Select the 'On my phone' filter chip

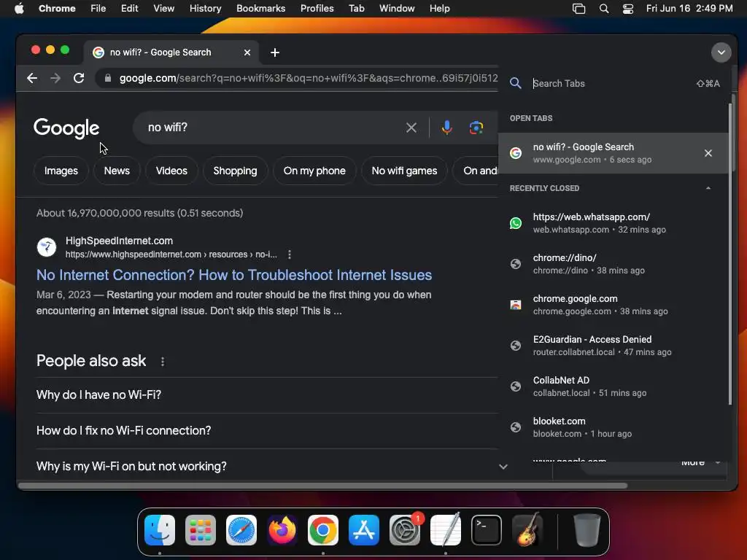tap(314, 171)
